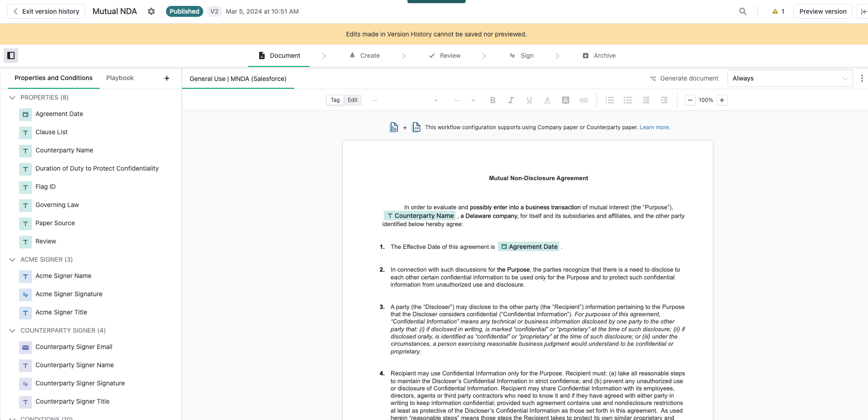Click the Company paper document icon
The width and height of the screenshot is (868, 420).
394,127
